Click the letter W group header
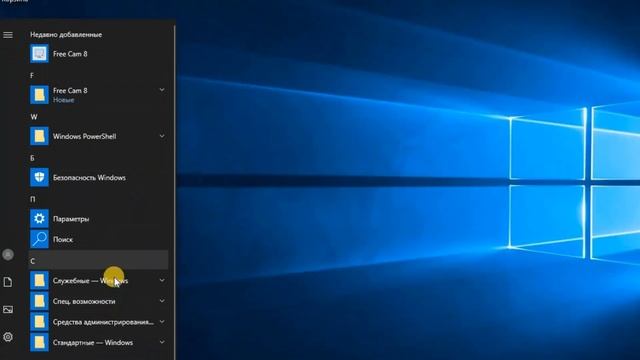The height and width of the screenshot is (360, 640). [x=33, y=117]
